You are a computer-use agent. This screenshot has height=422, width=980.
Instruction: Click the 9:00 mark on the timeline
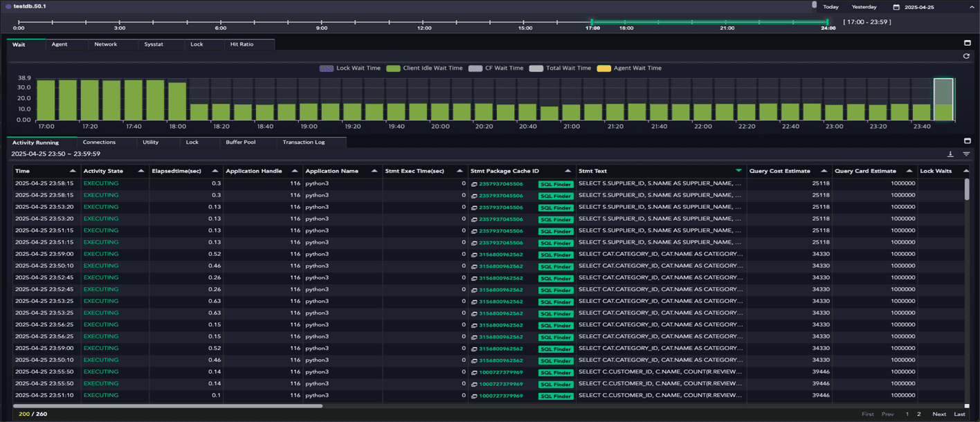[x=322, y=22]
